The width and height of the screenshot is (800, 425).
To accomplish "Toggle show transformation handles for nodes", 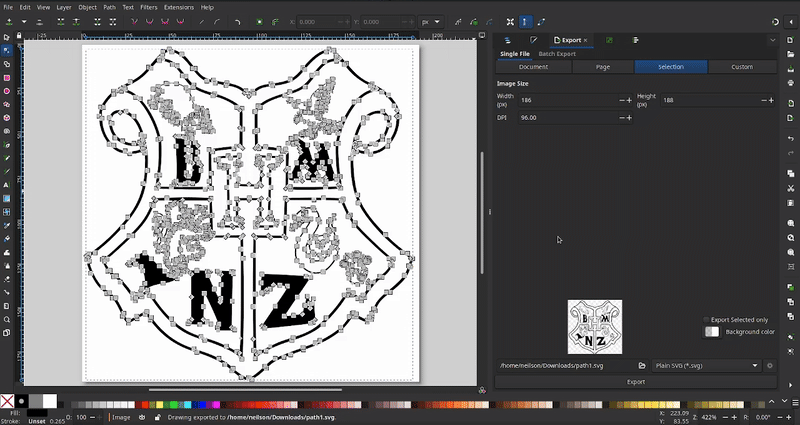I will pos(508,20).
